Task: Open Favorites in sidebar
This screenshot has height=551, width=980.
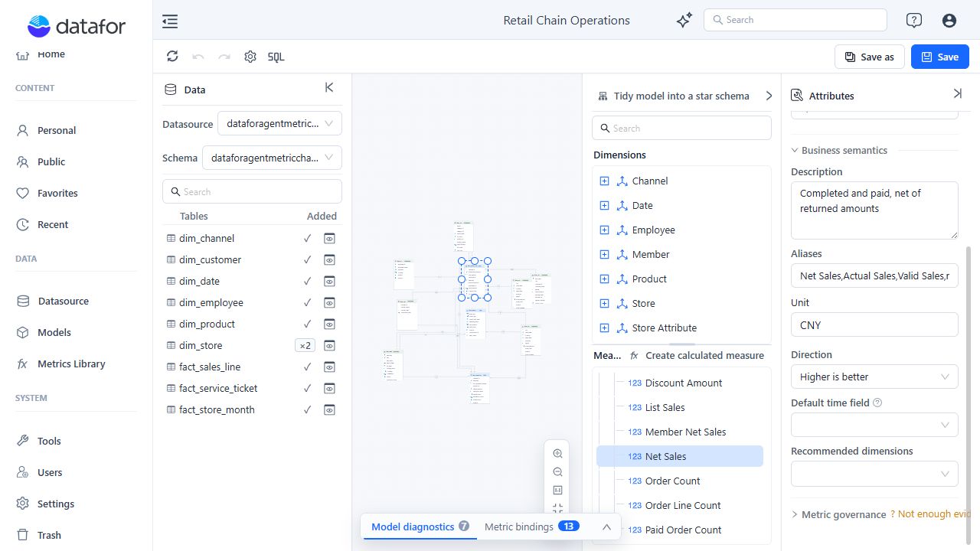Action: click(57, 193)
